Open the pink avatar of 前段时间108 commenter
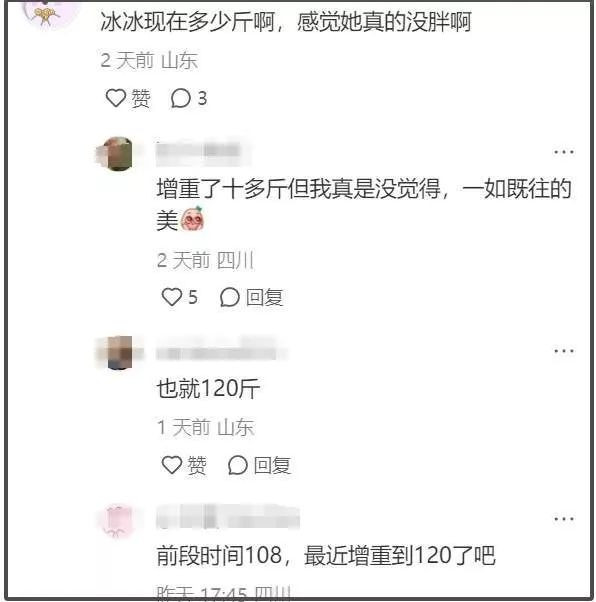 point(118,521)
